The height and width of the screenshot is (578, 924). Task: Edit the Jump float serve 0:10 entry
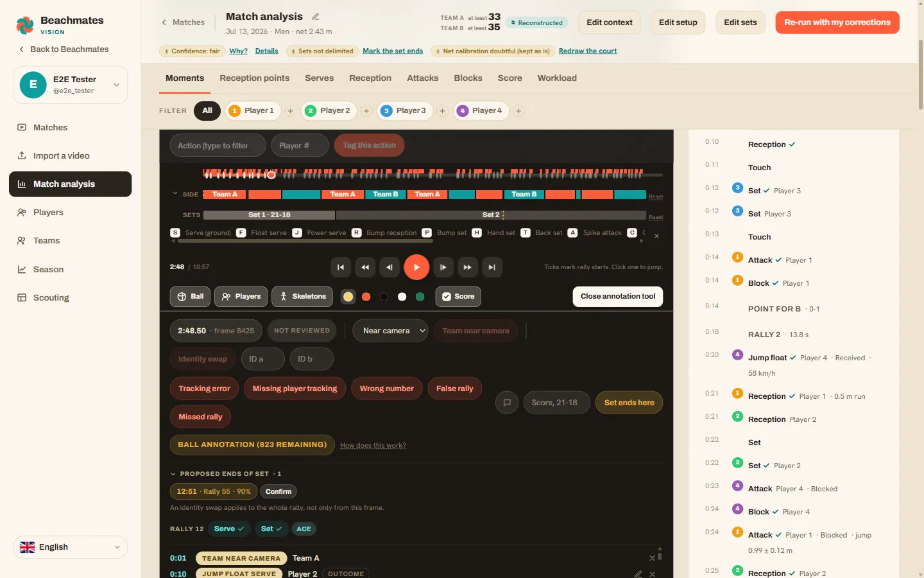tap(638, 574)
